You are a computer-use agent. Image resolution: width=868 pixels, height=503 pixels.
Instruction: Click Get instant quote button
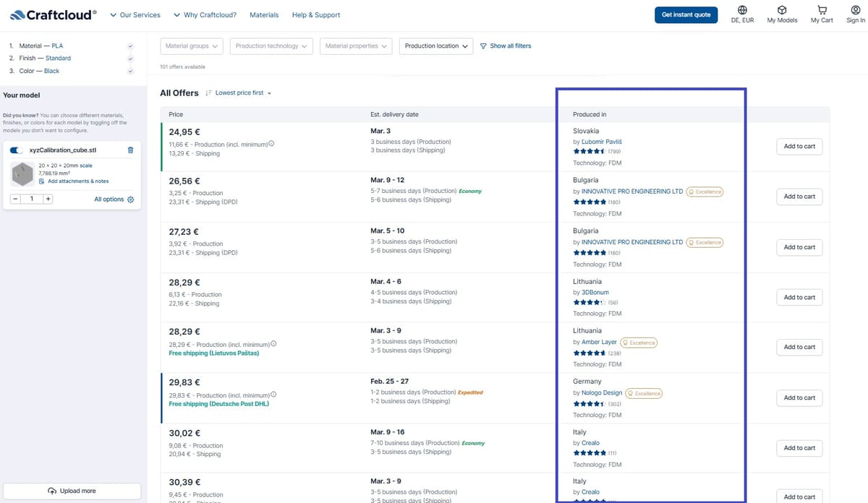click(686, 14)
